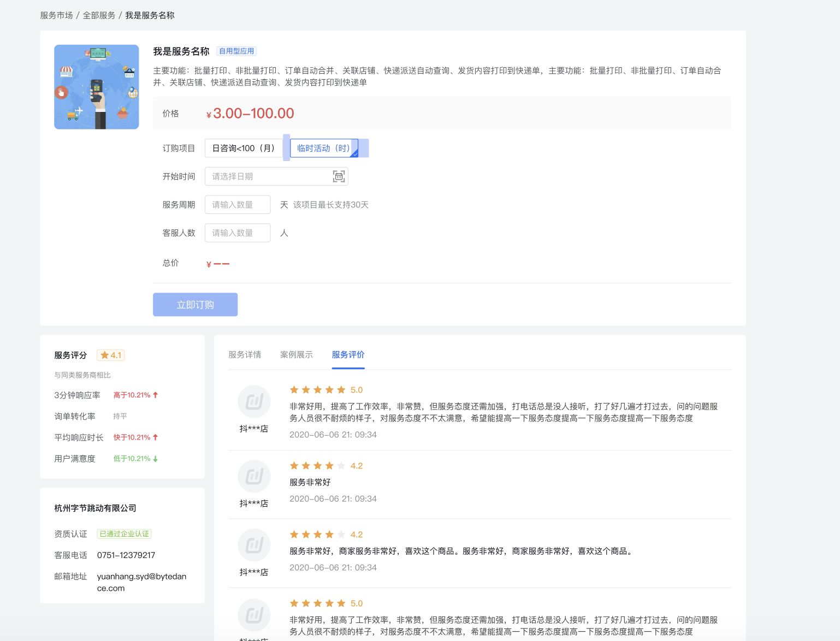
Task: Focus the 客服人数 quantity input
Action: coord(238,233)
